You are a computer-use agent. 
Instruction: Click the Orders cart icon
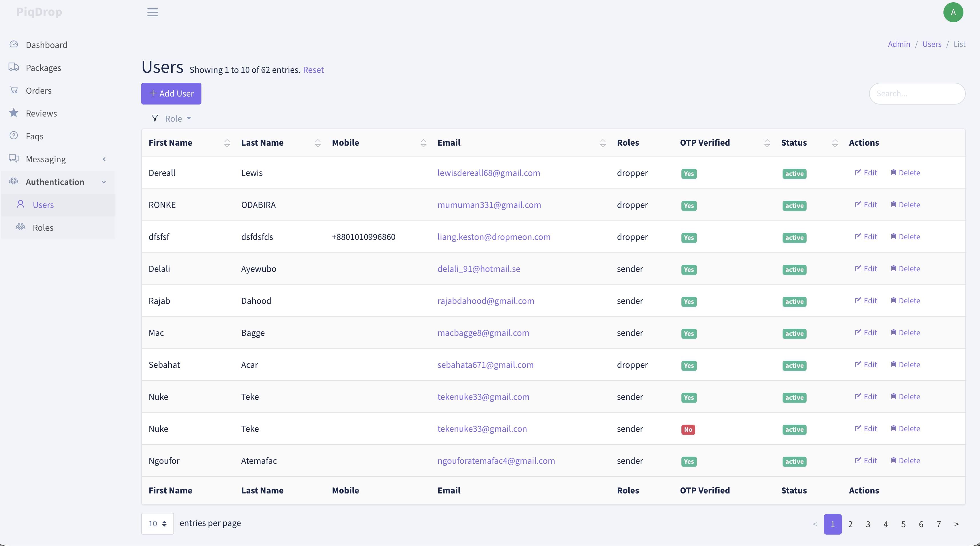[14, 90]
